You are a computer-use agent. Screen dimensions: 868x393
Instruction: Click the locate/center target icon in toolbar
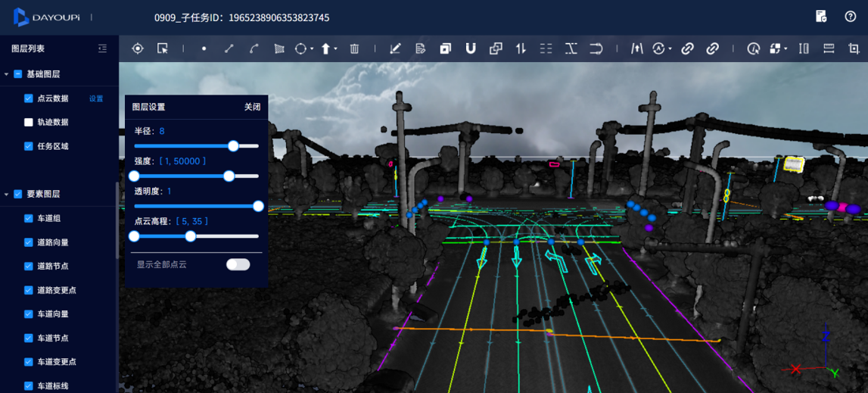138,48
